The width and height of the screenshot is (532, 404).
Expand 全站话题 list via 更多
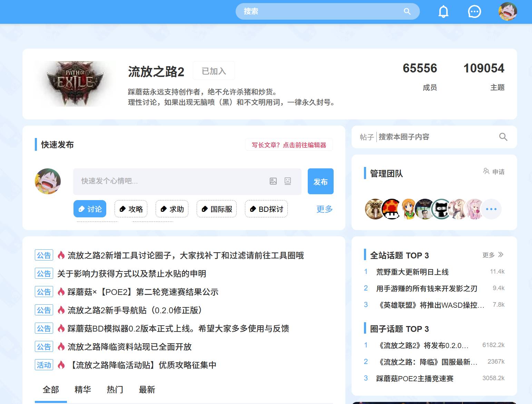pos(489,255)
